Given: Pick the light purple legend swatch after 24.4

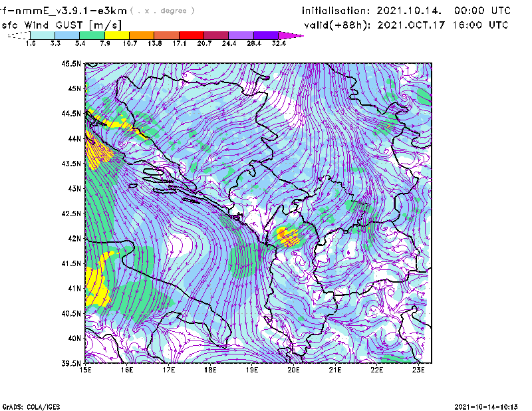Looking at the screenshot, I should 241,35.
